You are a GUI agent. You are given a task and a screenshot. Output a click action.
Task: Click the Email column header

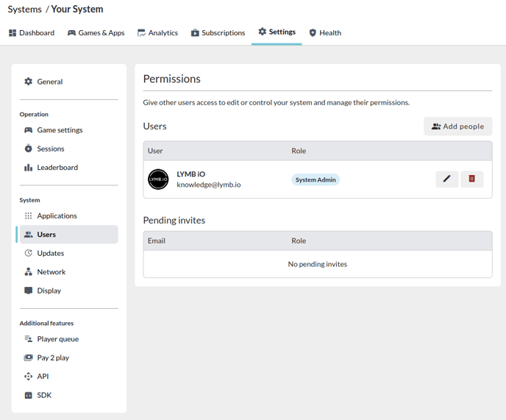click(157, 241)
